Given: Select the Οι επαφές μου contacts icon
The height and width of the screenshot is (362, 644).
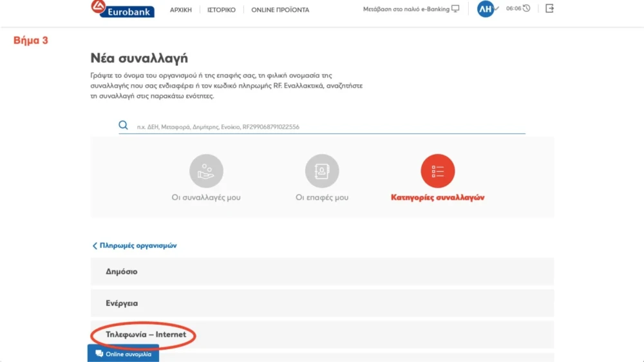Looking at the screenshot, I should [x=322, y=171].
